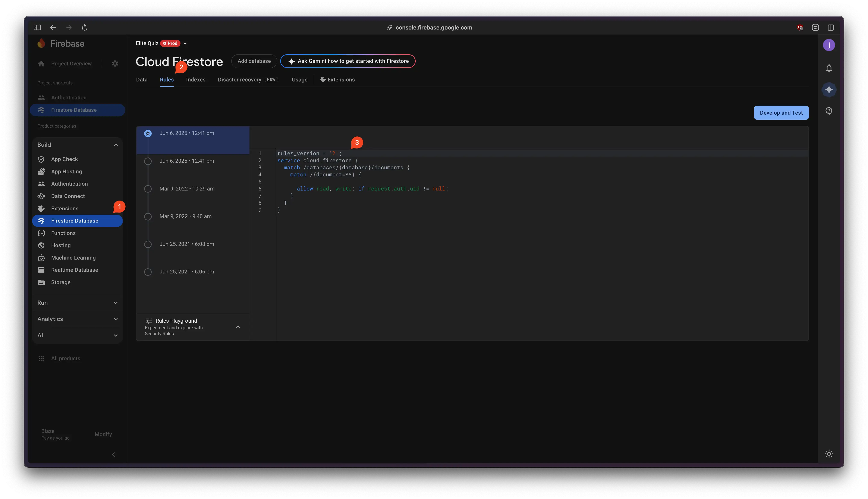This screenshot has height=499, width=868.
Task: Click Extensions icon in Build list
Action: click(41, 209)
